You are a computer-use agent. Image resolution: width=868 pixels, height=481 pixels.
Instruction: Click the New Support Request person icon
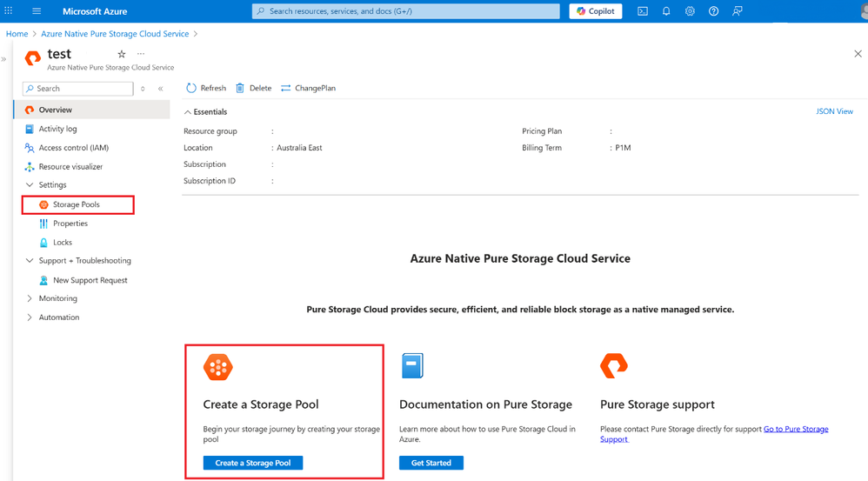[x=43, y=281]
